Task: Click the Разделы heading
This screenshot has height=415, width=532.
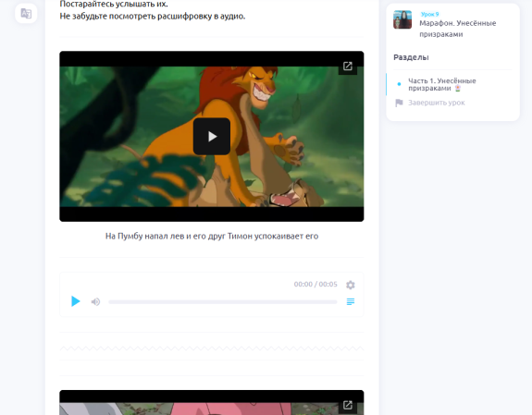Action: [x=411, y=57]
